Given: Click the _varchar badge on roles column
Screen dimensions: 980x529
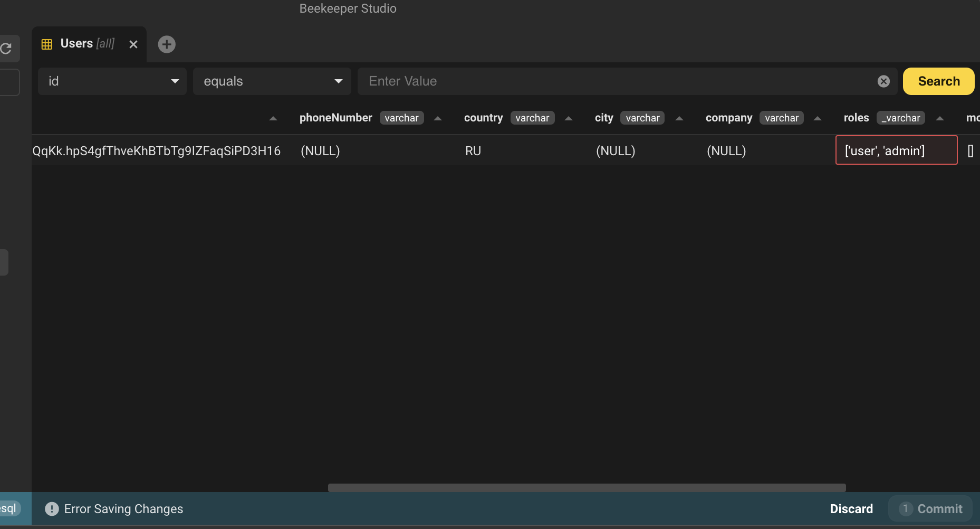Looking at the screenshot, I should click(x=900, y=118).
